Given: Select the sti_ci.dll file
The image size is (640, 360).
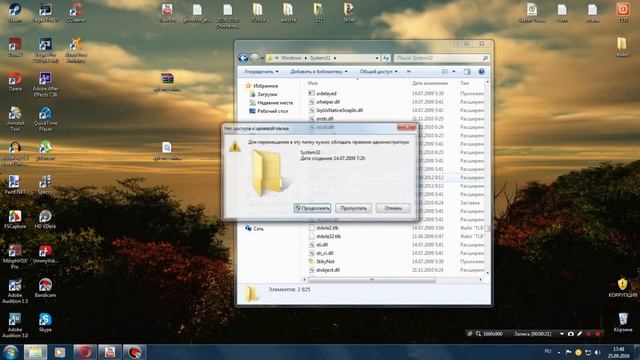Looking at the screenshot, I should (x=324, y=253).
